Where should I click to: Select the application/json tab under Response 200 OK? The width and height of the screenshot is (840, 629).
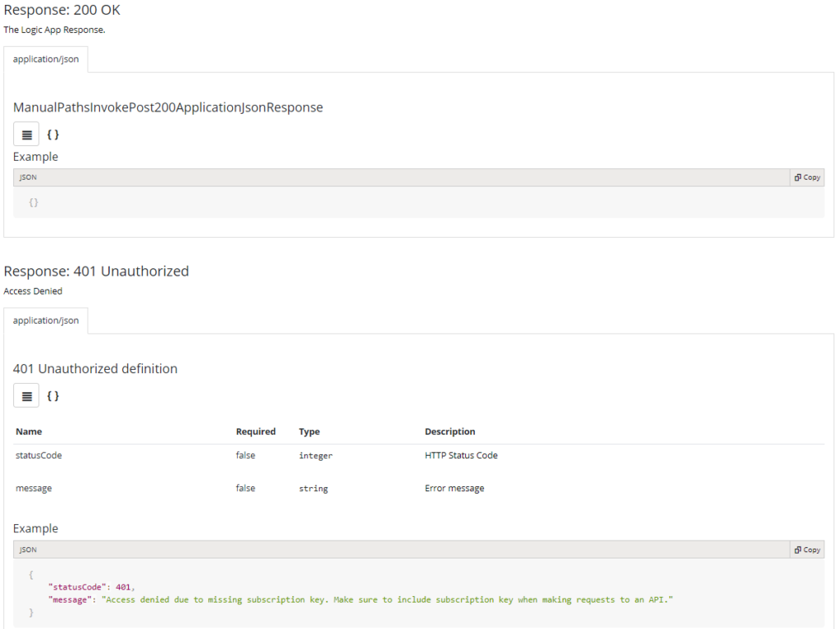tap(45, 58)
